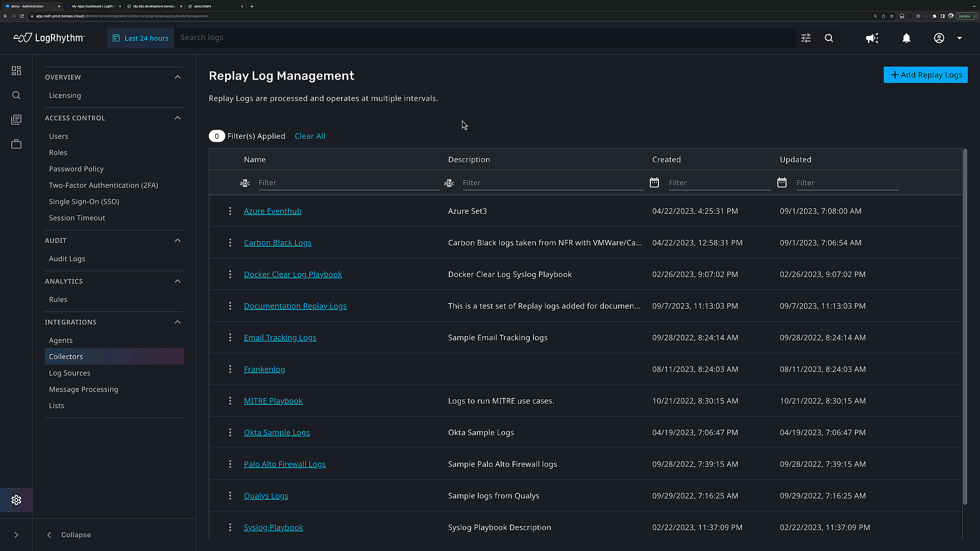Open calendar picker for Created filter
Image resolution: width=980 pixels, height=551 pixels.
654,183
